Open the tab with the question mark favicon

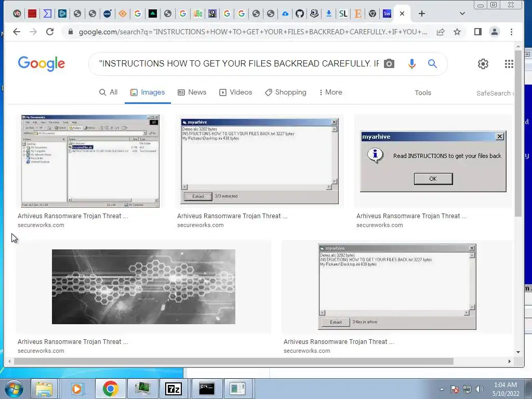[212, 14]
